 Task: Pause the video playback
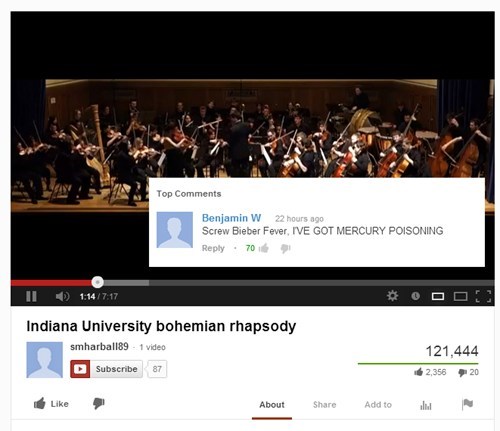[31, 296]
